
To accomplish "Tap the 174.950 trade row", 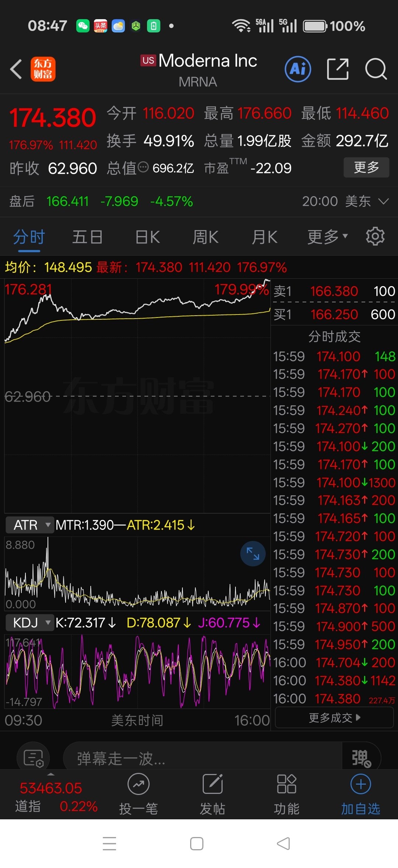I will pos(334,645).
